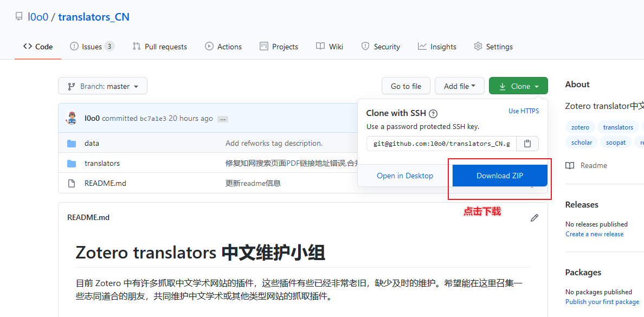Open the Packages heading link
Screen dimensions: 644x317
583,272
